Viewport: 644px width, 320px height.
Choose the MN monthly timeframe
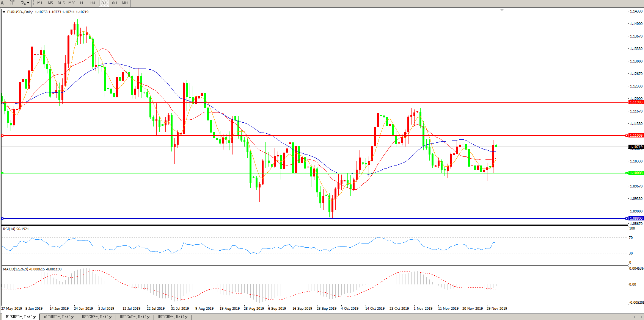click(124, 3)
